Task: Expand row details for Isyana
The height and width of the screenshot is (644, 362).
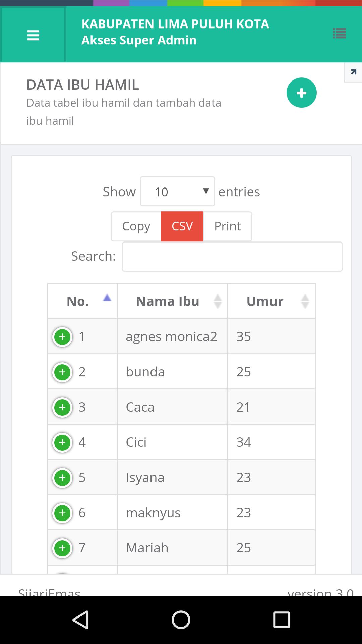Action: (x=62, y=477)
